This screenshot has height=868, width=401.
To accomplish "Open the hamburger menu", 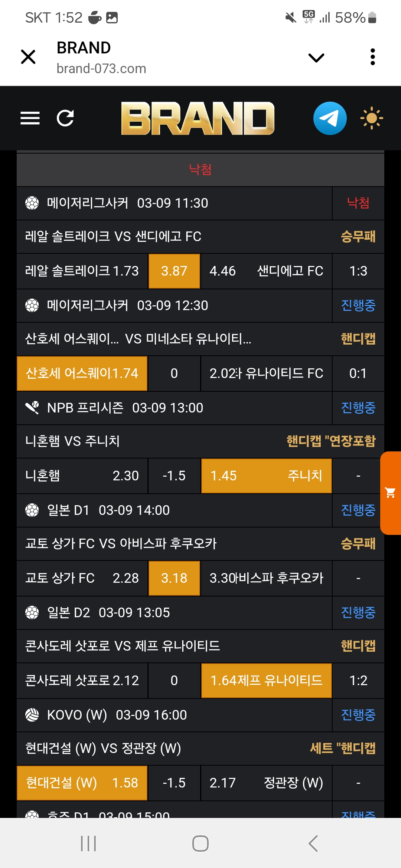I will (x=30, y=118).
